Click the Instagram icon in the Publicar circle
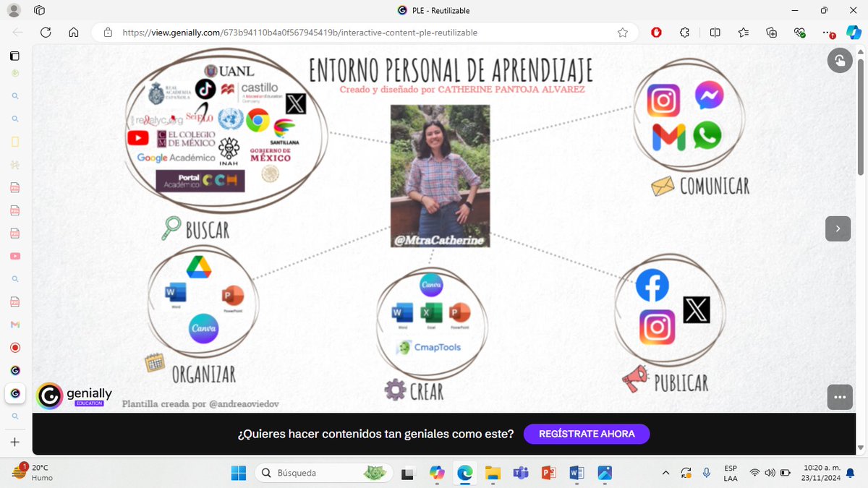The height and width of the screenshot is (488, 868). pyautogui.click(x=658, y=327)
